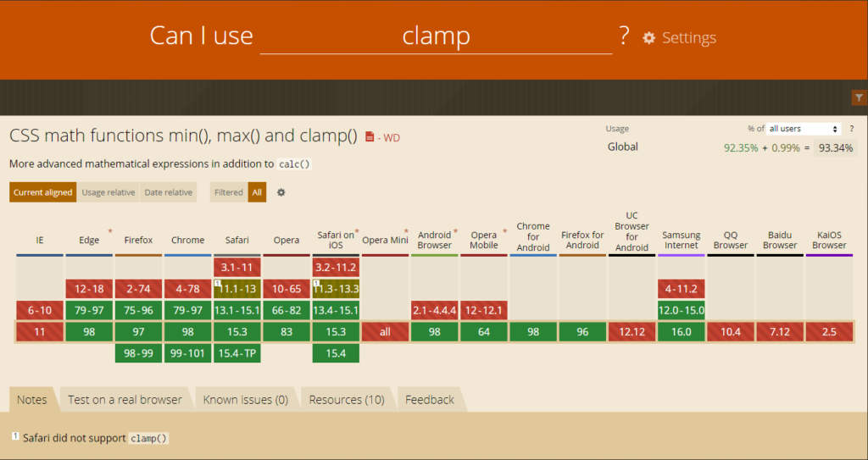Select the Opera 66-82 cell
868x460 pixels.
pos(287,310)
